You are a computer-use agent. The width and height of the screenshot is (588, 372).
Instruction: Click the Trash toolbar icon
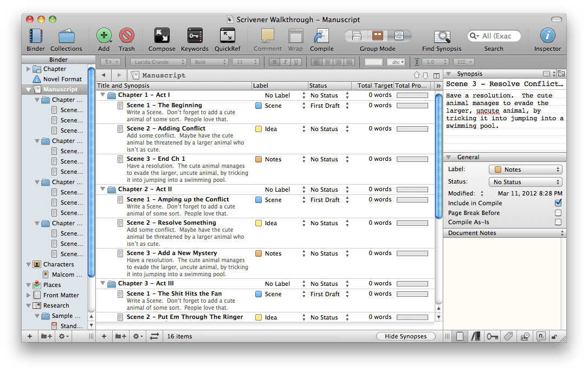pos(127,36)
